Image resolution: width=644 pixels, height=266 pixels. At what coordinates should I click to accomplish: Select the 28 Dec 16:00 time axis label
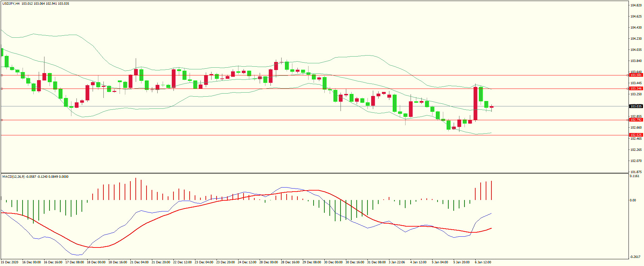point(290,262)
